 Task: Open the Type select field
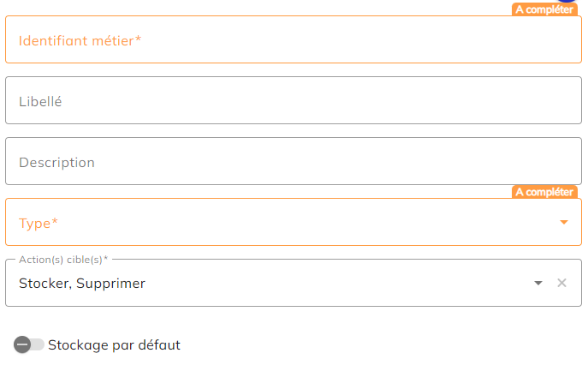click(282, 223)
